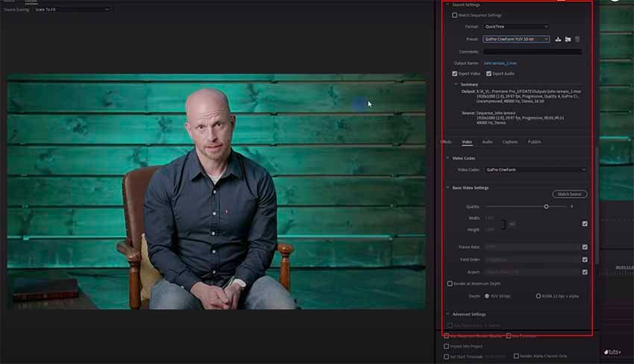Switch to the Captions tab
The height and width of the screenshot is (364, 634).
click(510, 142)
